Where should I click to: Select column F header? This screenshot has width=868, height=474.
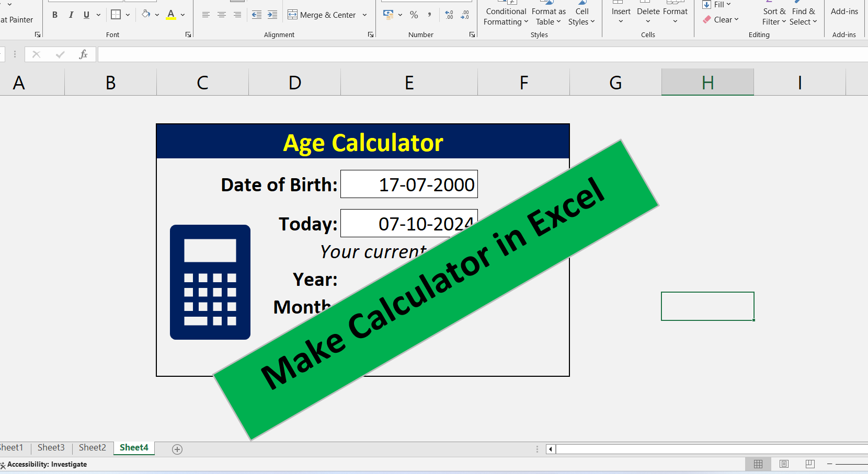tap(524, 83)
